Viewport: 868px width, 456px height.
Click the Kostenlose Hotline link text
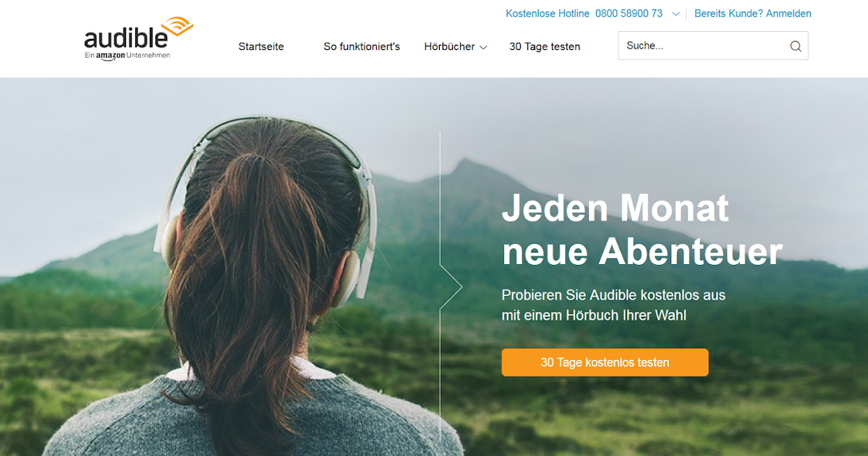(x=548, y=13)
